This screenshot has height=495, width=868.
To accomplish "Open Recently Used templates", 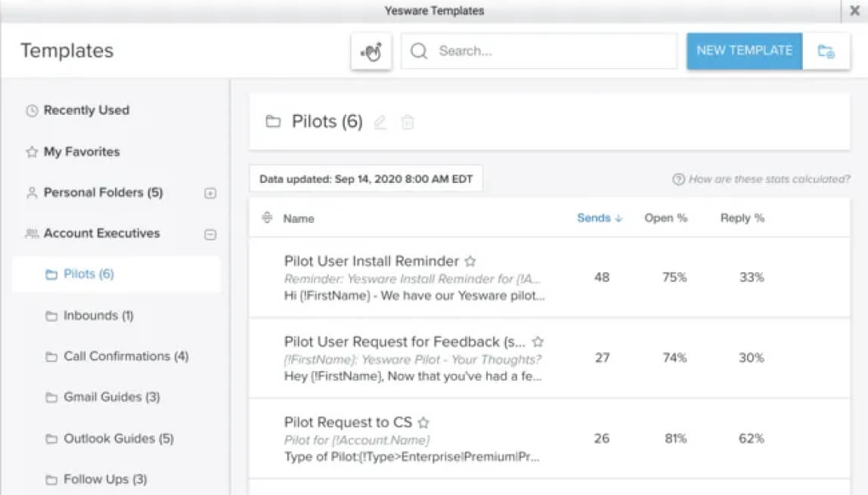I will [x=85, y=110].
